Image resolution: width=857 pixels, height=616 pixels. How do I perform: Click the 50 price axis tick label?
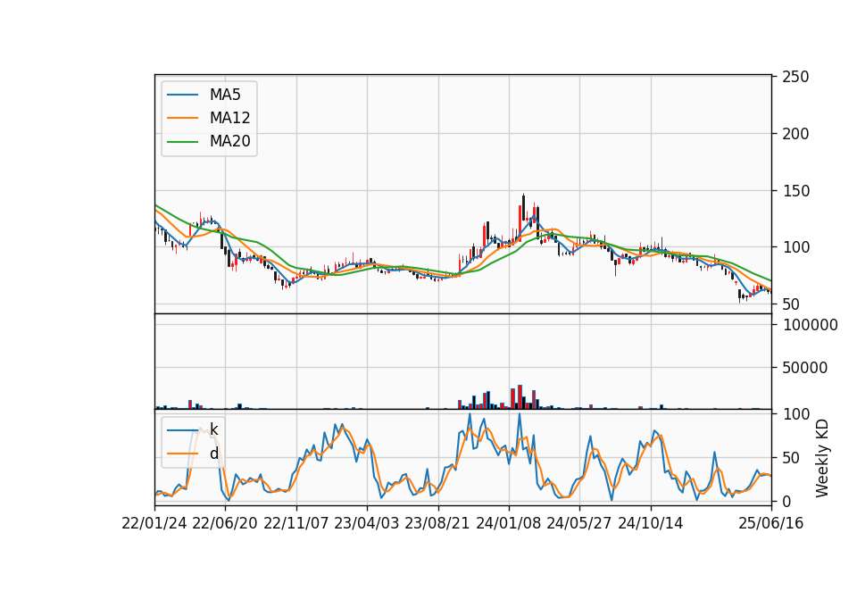coord(791,304)
